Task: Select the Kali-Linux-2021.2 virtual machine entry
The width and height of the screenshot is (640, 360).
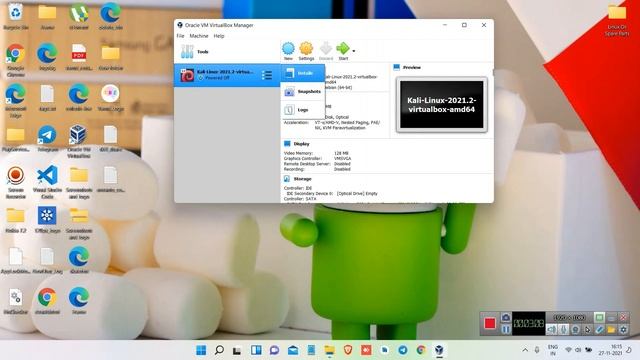Action: click(x=227, y=75)
